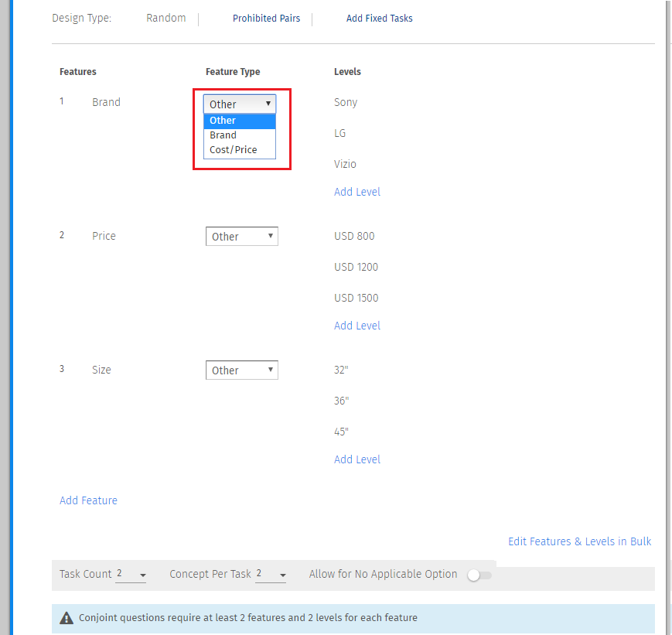672x635 pixels.
Task: Choose 'Cost/Price' from the feature type list
Action: pyautogui.click(x=233, y=150)
